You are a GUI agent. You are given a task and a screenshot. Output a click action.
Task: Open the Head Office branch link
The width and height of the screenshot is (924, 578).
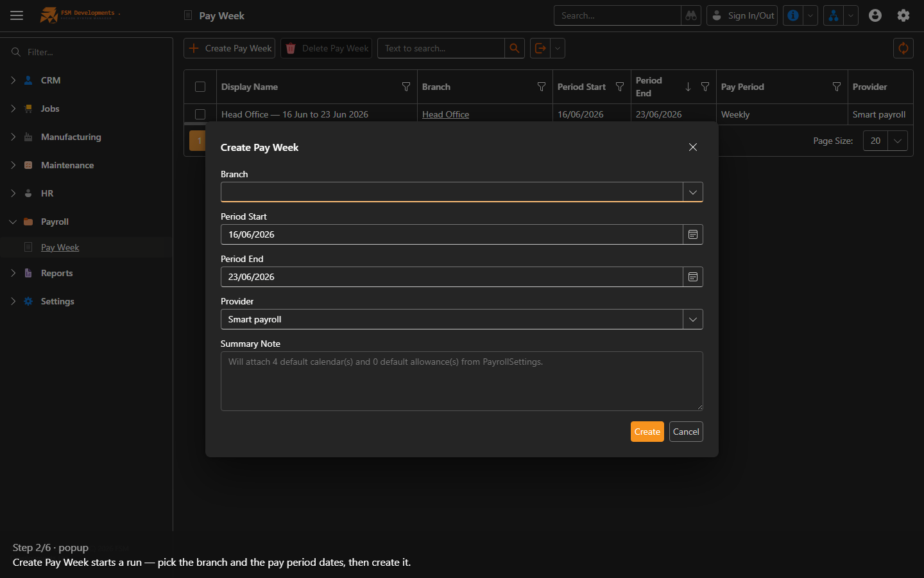445,114
